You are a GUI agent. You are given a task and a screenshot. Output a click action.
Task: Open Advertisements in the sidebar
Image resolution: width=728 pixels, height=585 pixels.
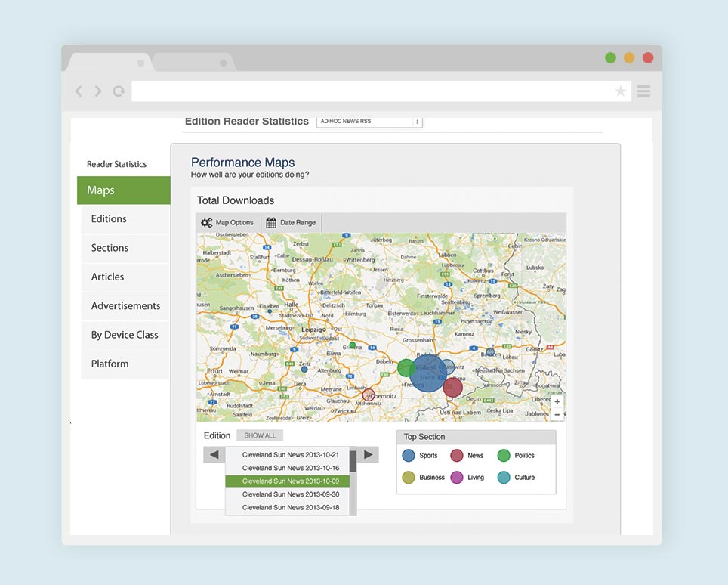pyautogui.click(x=125, y=306)
